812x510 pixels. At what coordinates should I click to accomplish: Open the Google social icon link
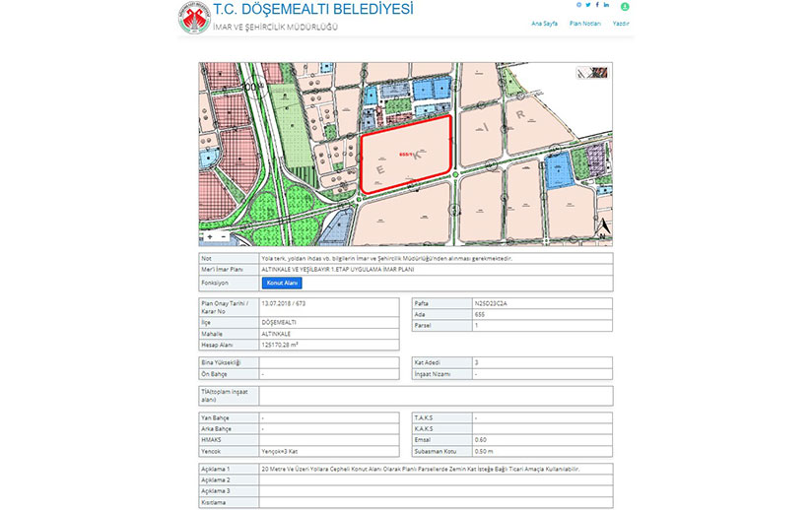pos(578,5)
